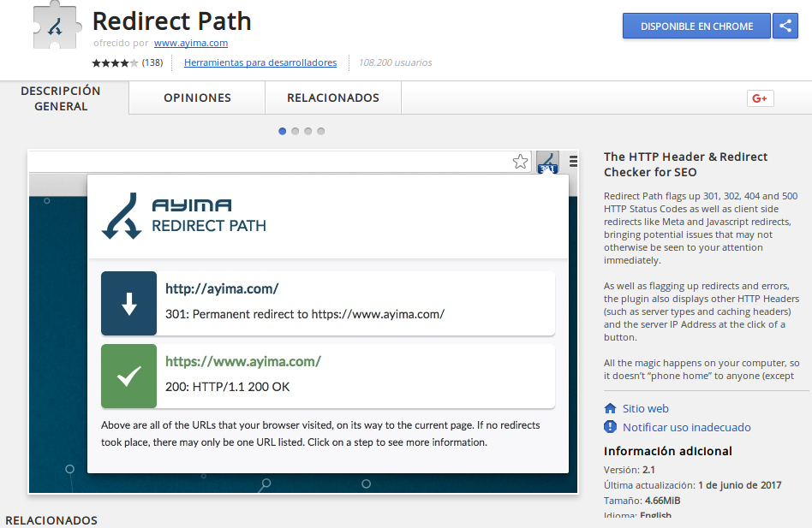Select the third carousel dot
The image size is (812, 528).
[308, 131]
